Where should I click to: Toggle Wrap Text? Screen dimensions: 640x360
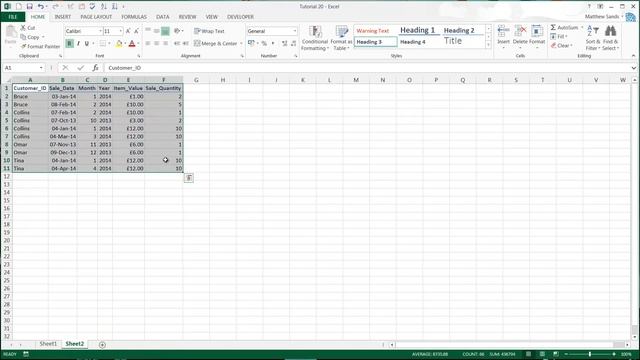point(209,31)
